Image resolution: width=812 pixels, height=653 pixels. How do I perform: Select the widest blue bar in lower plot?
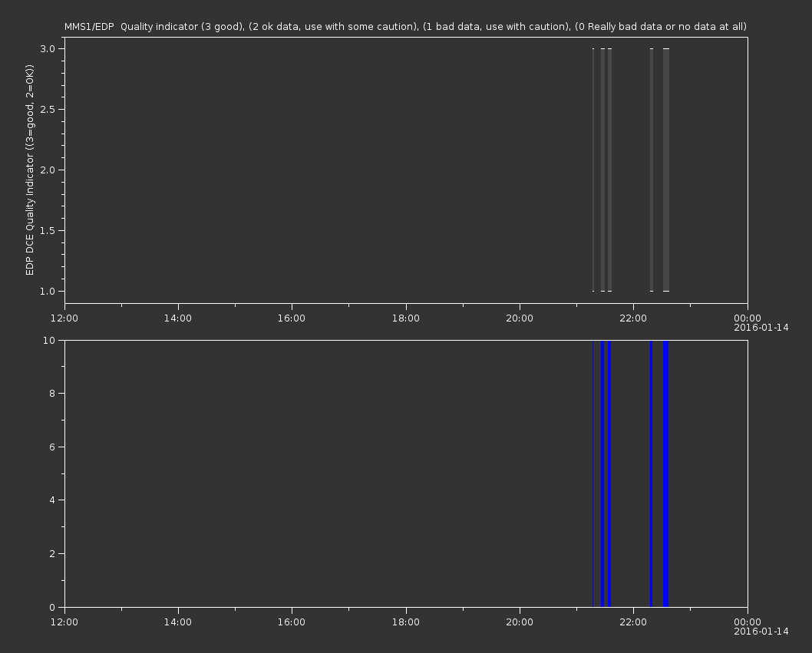coord(666,473)
